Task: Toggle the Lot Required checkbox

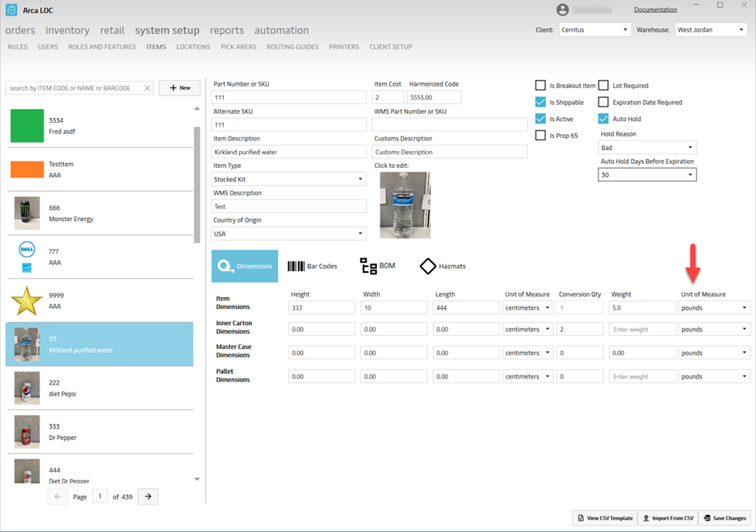Action: pos(603,86)
